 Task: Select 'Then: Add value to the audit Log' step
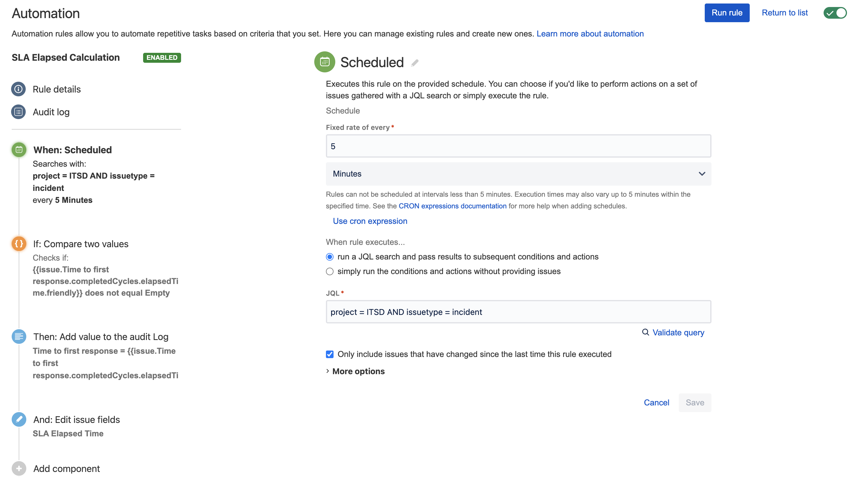point(101,337)
